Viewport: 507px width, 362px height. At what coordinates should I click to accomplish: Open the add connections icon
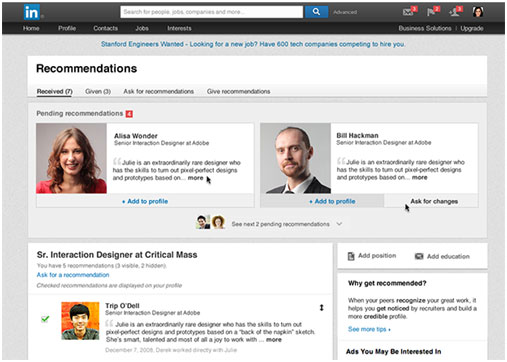click(454, 12)
